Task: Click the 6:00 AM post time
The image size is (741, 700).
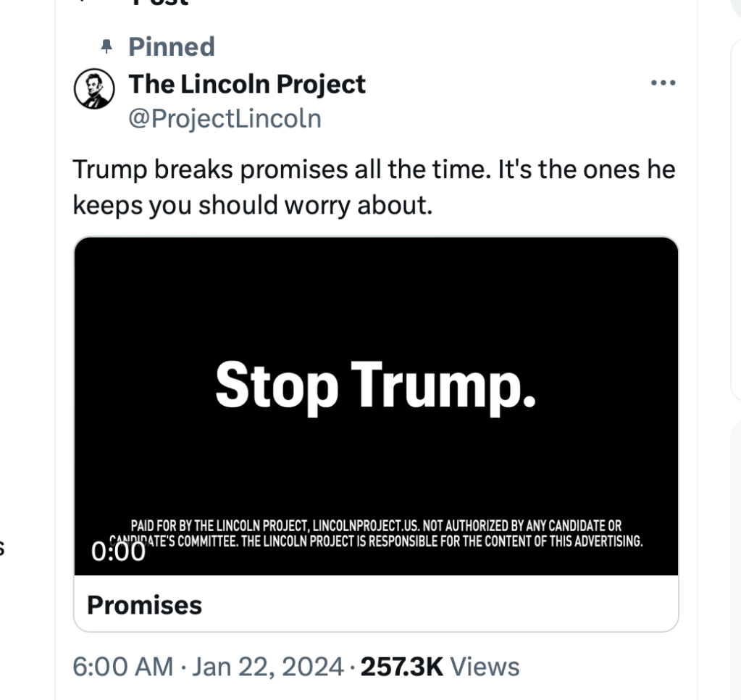Action: click(x=123, y=667)
